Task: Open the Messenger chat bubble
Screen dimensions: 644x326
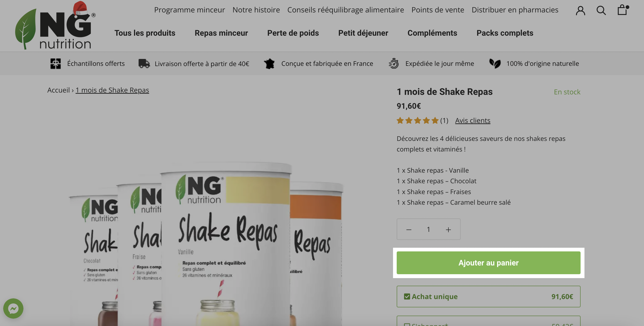Action: (x=13, y=308)
